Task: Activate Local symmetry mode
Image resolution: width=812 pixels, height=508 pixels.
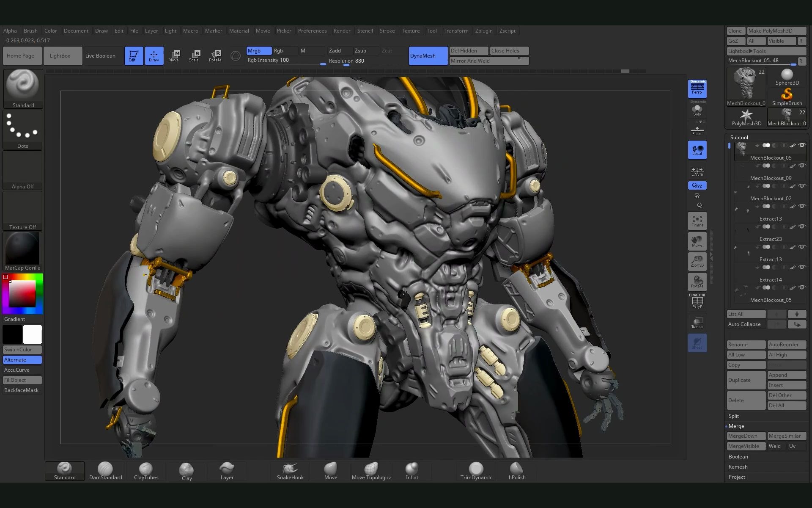Action: (697, 149)
